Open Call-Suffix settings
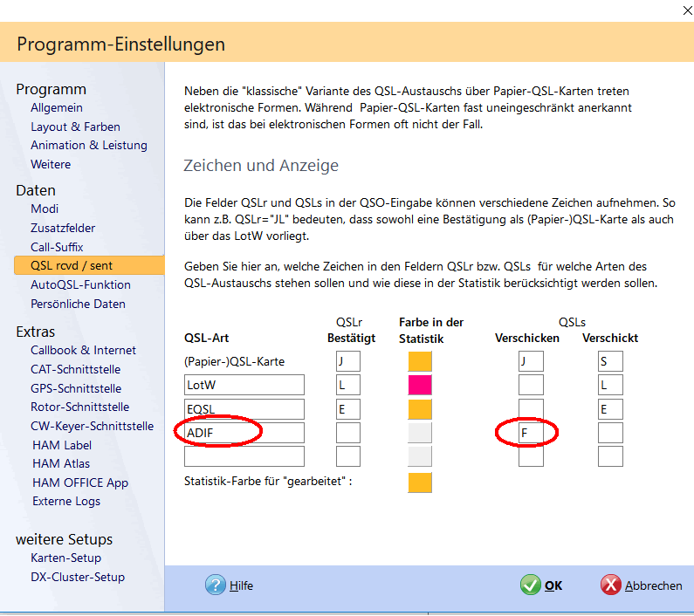The height and width of the screenshot is (616, 694). pos(57,247)
